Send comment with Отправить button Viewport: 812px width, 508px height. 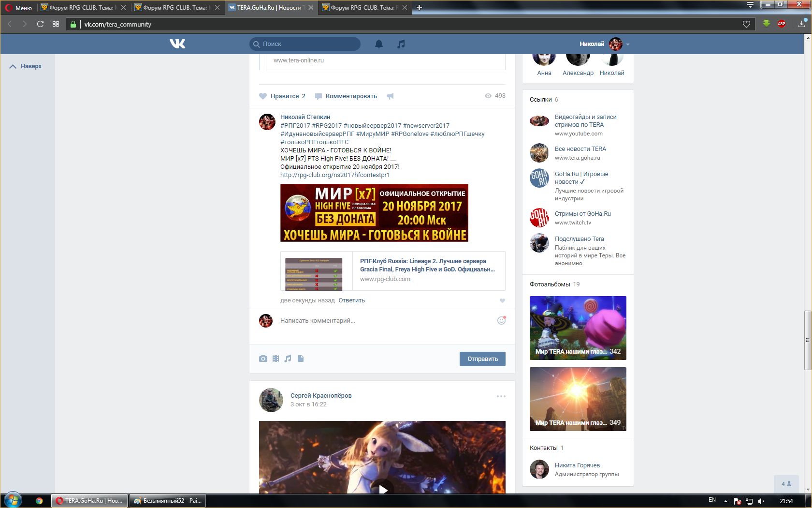click(x=482, y=359)
